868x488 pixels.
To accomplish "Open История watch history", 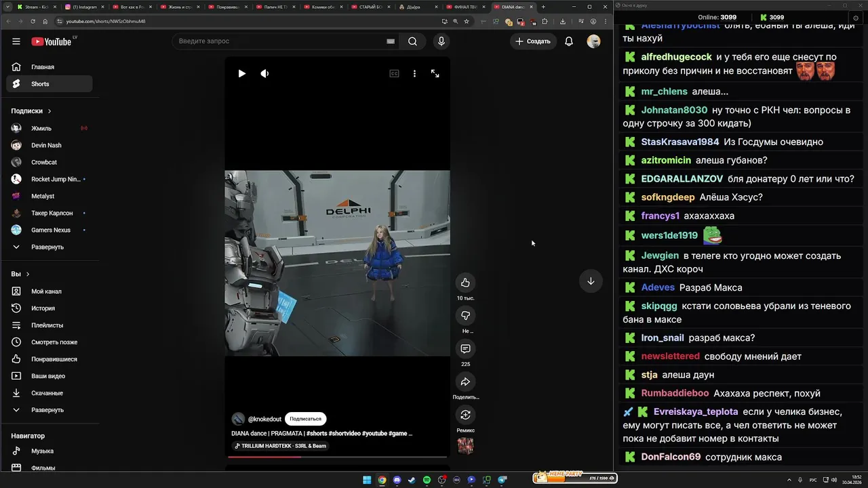I will tap(50, 308).
